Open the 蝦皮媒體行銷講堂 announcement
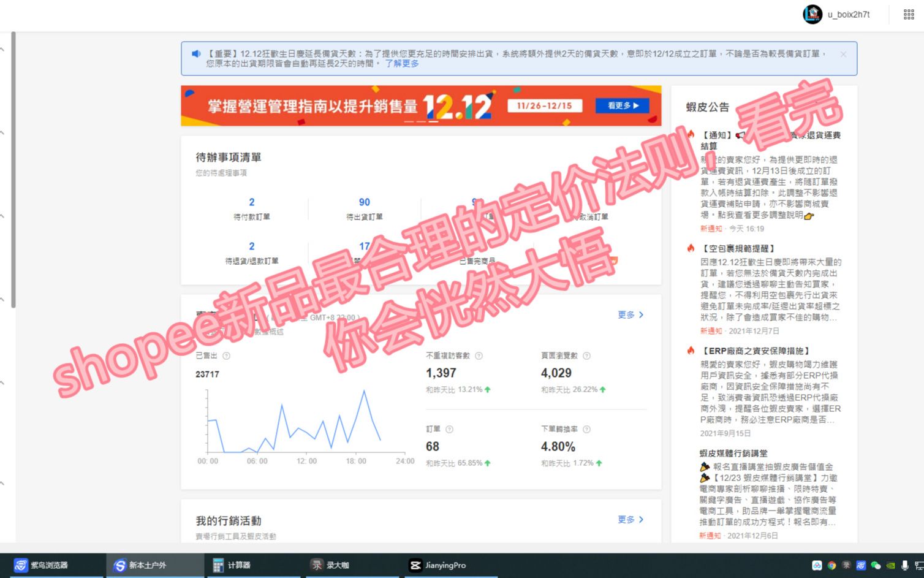 click(733, 453)
